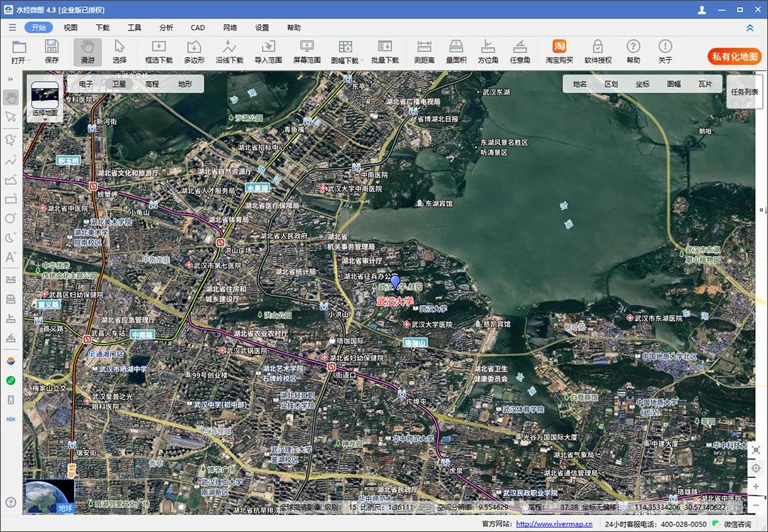Open the 设置 menu
The width and height of the screenshot is (768, 532).
pyautogui.click(x=262, y=28)
